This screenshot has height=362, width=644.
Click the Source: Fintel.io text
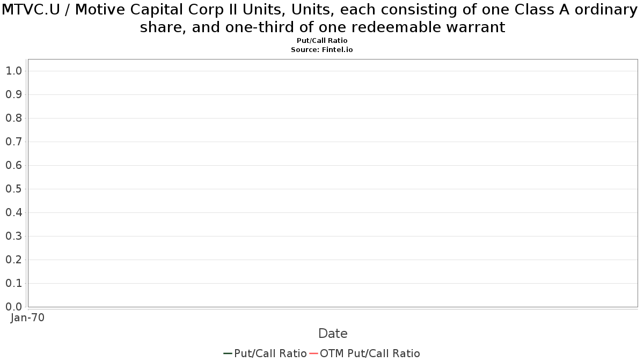(322, 49)
